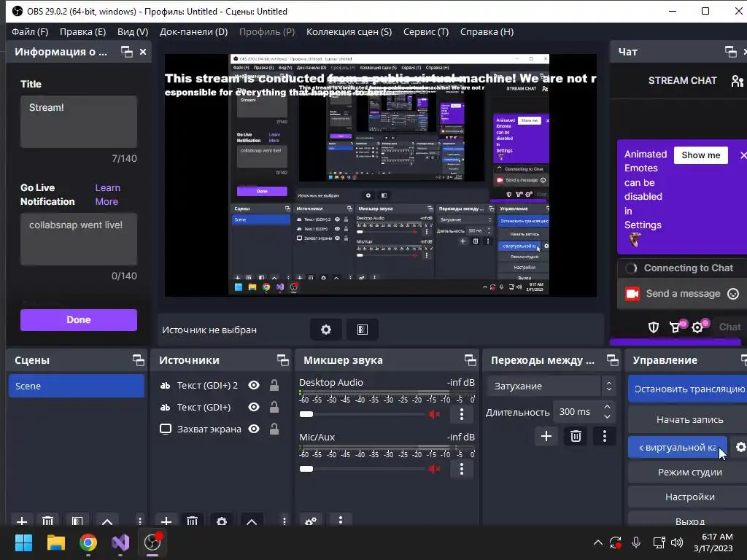The image size is (747, 560).
Task: Open chat settings gear icon
Action: point(697,327)
